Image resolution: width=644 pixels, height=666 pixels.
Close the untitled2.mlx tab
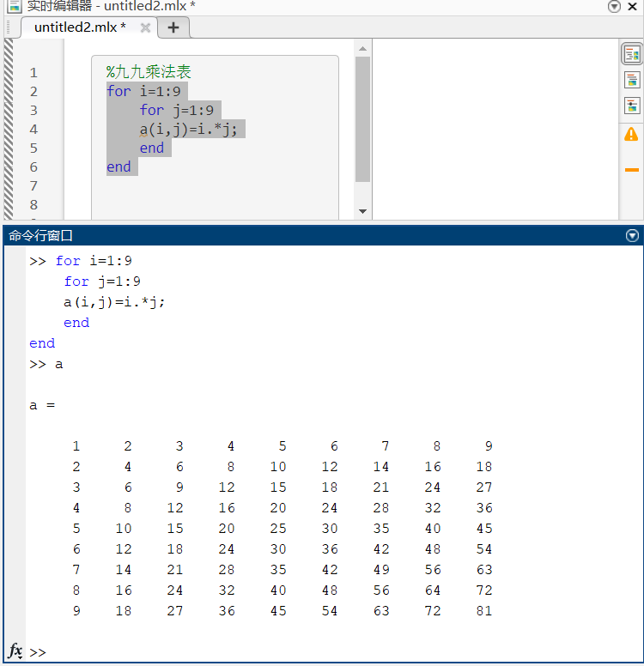pyautogui.click(x=145, y=27)
